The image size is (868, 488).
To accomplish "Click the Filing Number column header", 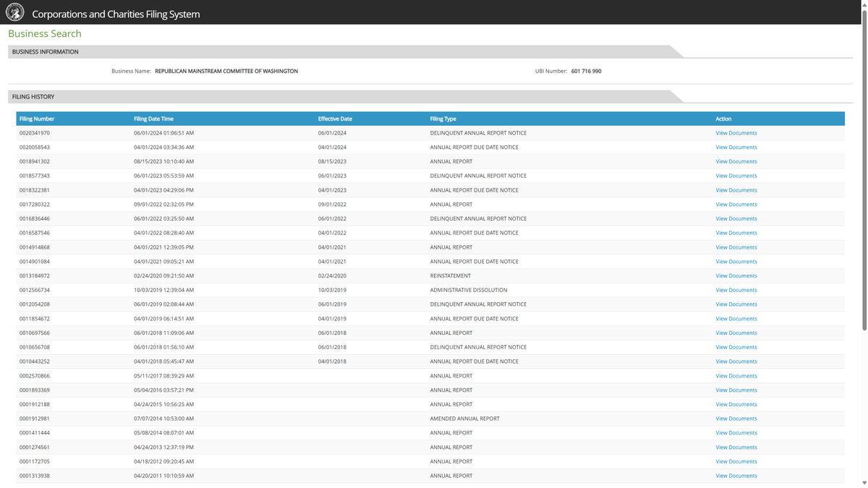I will point(37,119).
